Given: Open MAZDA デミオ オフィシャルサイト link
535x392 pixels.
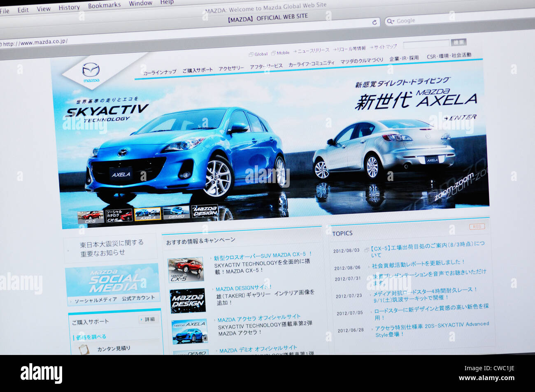Looking at the screenshot, I should (258, 349).
